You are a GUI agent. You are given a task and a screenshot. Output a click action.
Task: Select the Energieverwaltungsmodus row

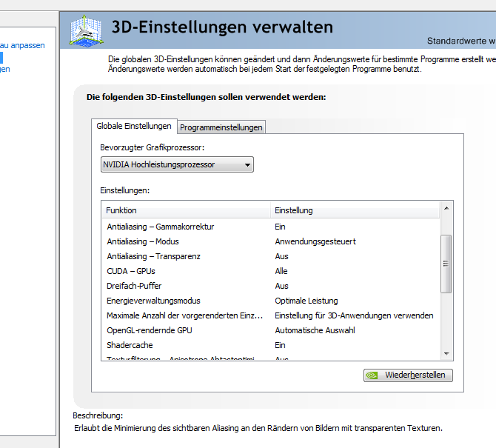tap(271, 301)
